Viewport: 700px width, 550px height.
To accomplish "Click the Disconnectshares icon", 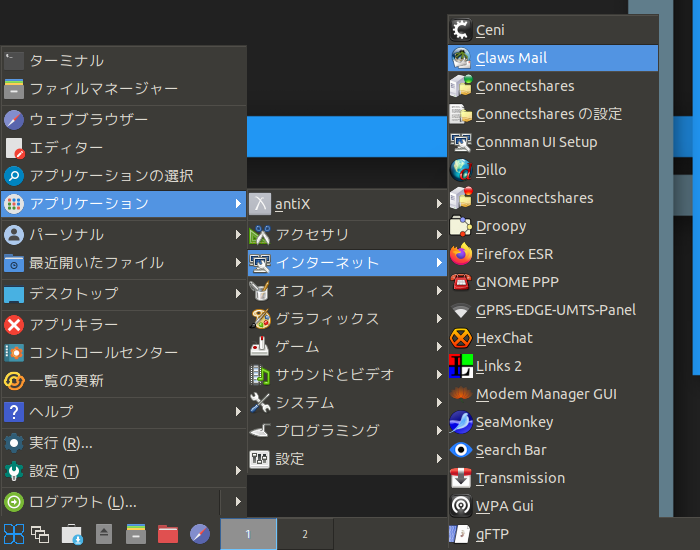I will 460,198.
